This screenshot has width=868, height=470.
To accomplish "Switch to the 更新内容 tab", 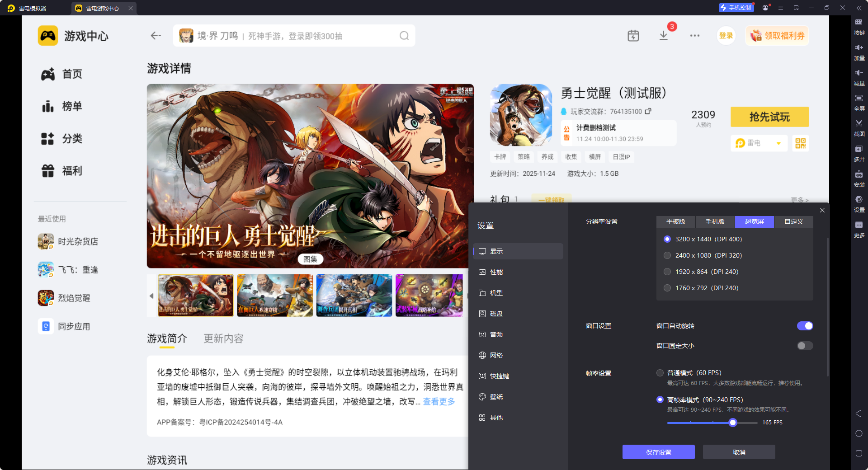I will tap(223, 338).
